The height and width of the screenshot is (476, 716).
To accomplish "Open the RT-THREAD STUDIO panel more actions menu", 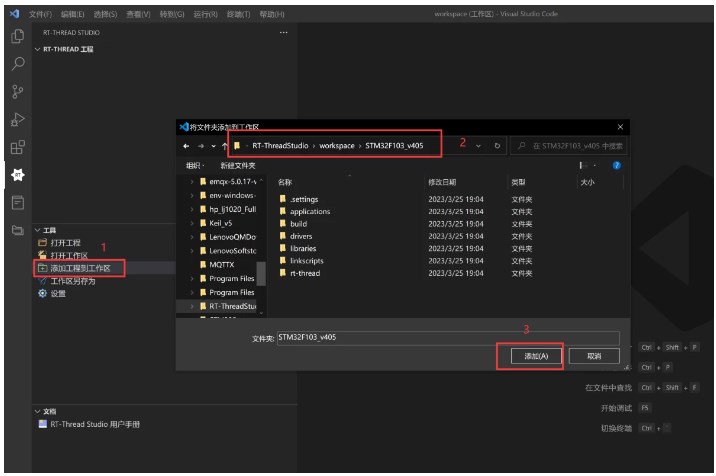I will 284,32.
